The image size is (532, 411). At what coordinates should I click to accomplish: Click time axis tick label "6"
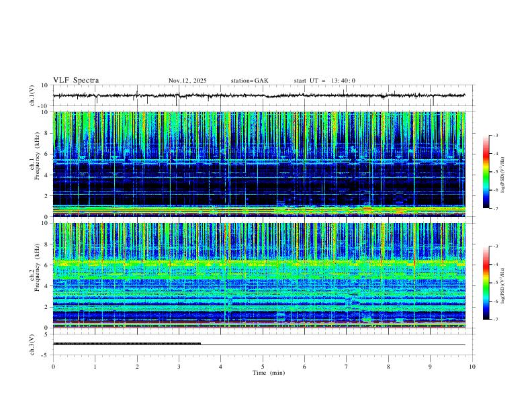304,367
